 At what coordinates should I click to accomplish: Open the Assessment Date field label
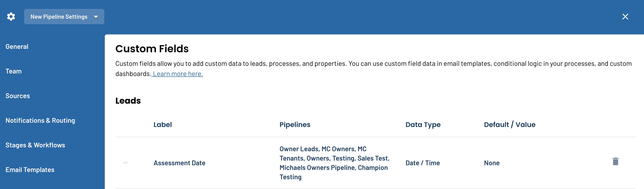179,163
